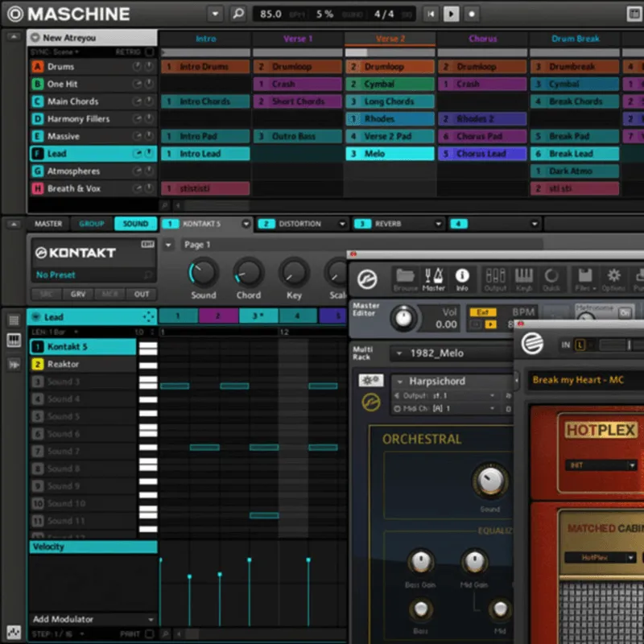
Task: Open Kontakt's Options gear icon
Action: click(613, 276)
